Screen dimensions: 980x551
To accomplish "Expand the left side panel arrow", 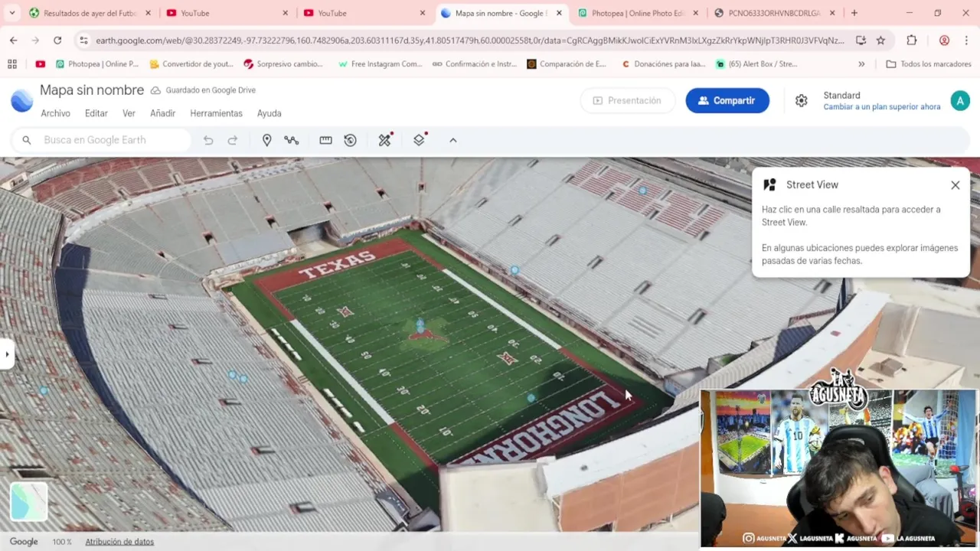I will click(x=7, y=354).
